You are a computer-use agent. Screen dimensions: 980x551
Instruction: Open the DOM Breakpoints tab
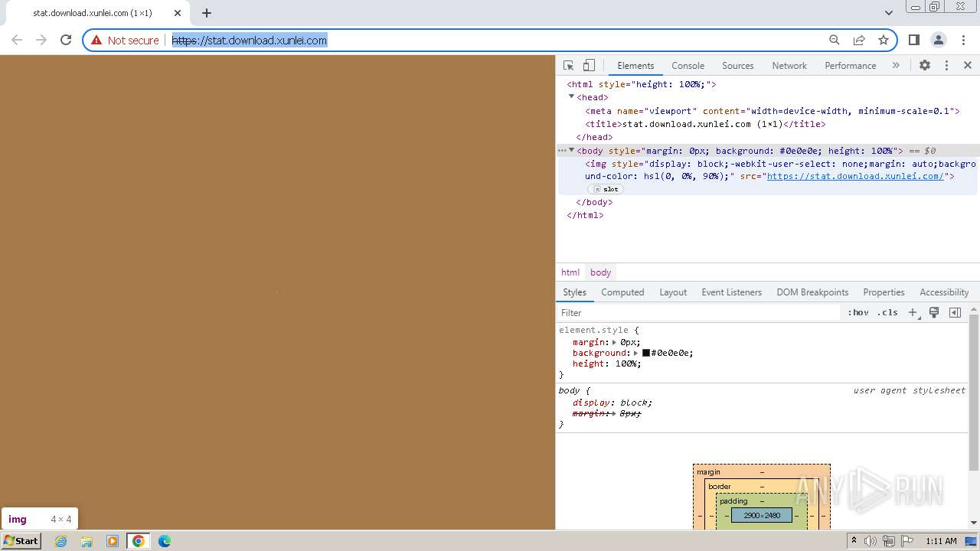(812, 292)
